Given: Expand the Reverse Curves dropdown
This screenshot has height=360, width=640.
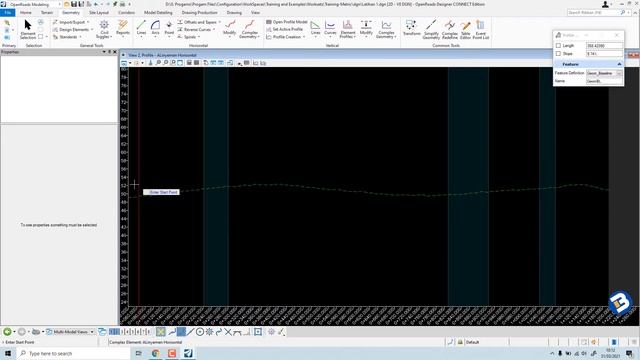Looking at the screenshot, I should [196, 29].
